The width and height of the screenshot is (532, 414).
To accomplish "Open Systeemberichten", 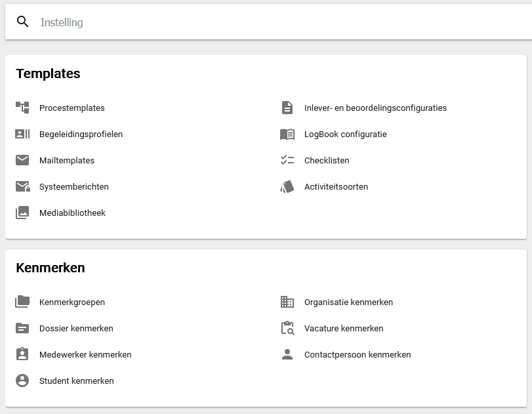I will [x=74, y=186].
